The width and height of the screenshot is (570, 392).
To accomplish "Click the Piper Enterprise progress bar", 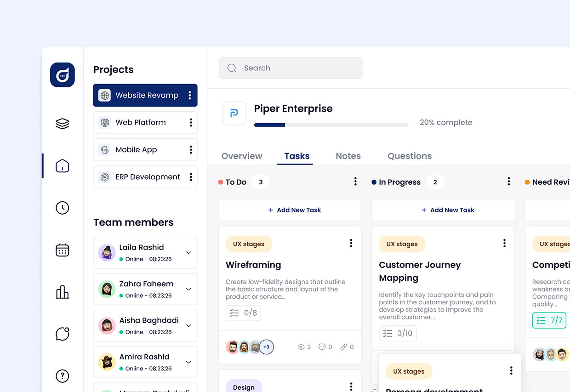I will (331, 125).
